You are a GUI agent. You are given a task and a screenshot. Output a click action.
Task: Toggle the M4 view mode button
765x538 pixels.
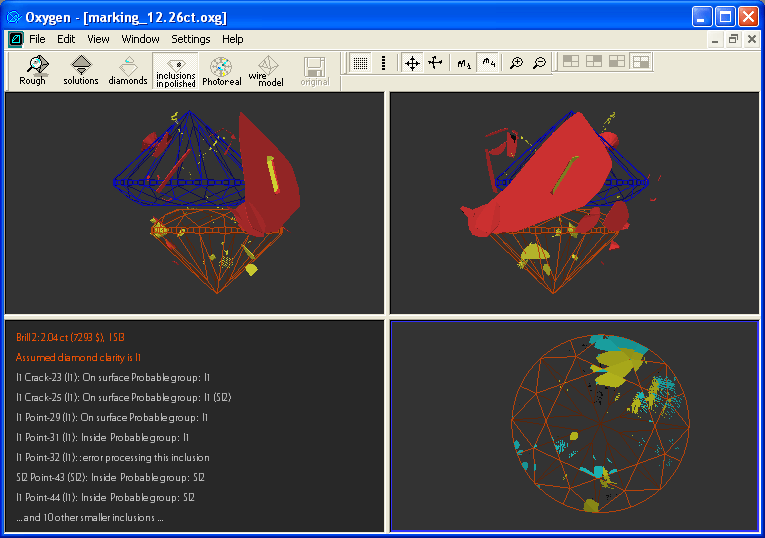pos(489,63)
